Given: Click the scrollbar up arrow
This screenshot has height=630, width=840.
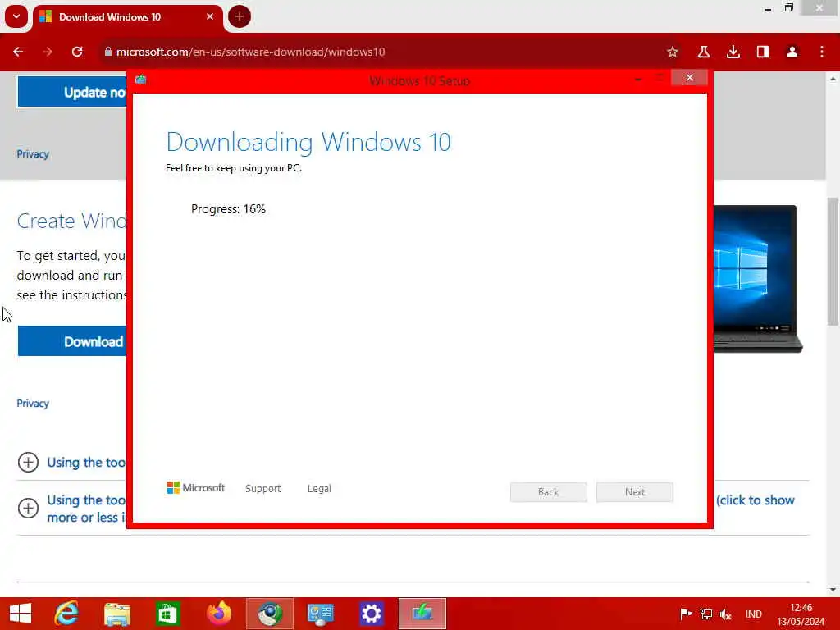Looking at the screenshot, I should click(x=833, y=79).
